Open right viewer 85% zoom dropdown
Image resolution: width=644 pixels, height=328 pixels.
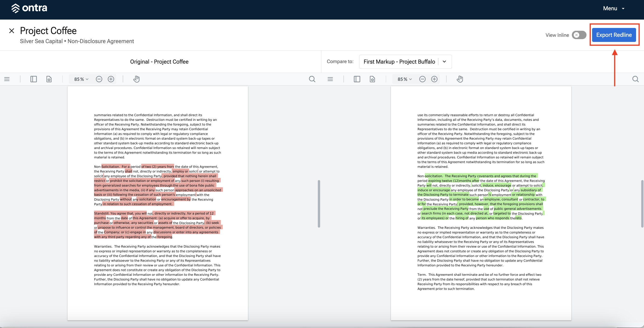click(x=404, y=79)
